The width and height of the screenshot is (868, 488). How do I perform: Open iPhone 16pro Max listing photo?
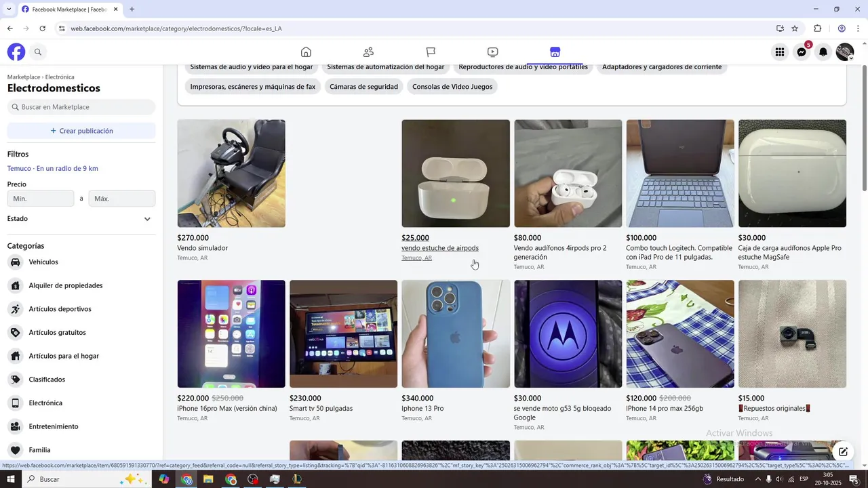231,334
